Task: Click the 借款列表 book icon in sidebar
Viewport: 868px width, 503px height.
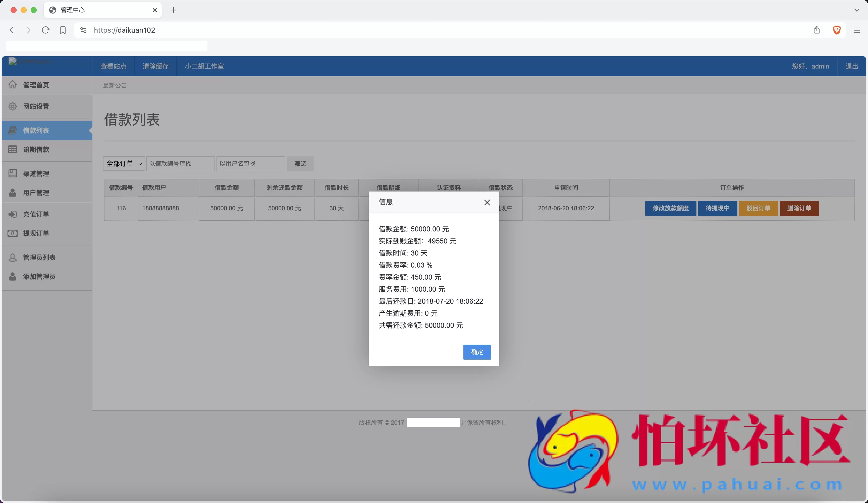Action: pyautogui.click(x=13, y=130)
